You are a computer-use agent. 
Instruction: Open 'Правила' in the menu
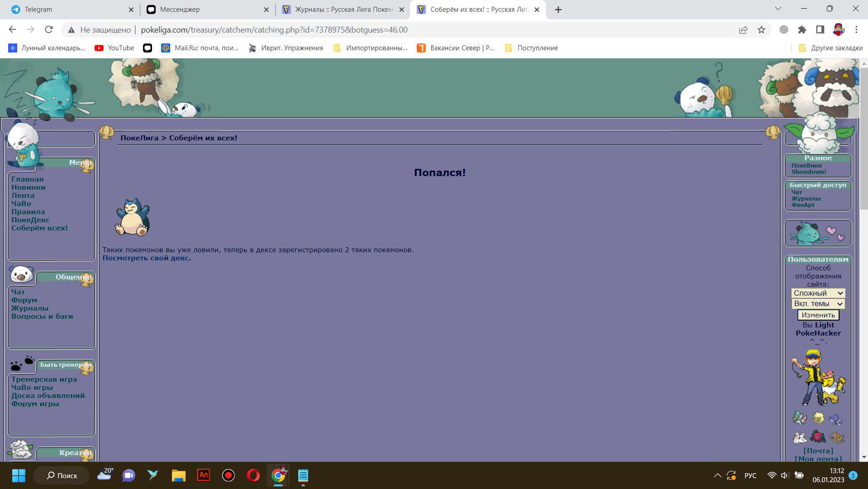(x=28, y=212)
